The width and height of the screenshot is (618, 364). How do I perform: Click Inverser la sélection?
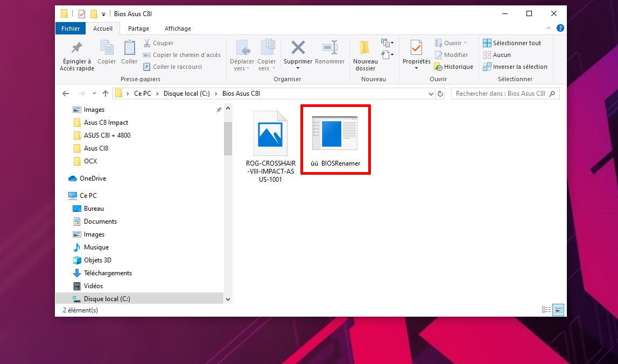click(515, 67)
